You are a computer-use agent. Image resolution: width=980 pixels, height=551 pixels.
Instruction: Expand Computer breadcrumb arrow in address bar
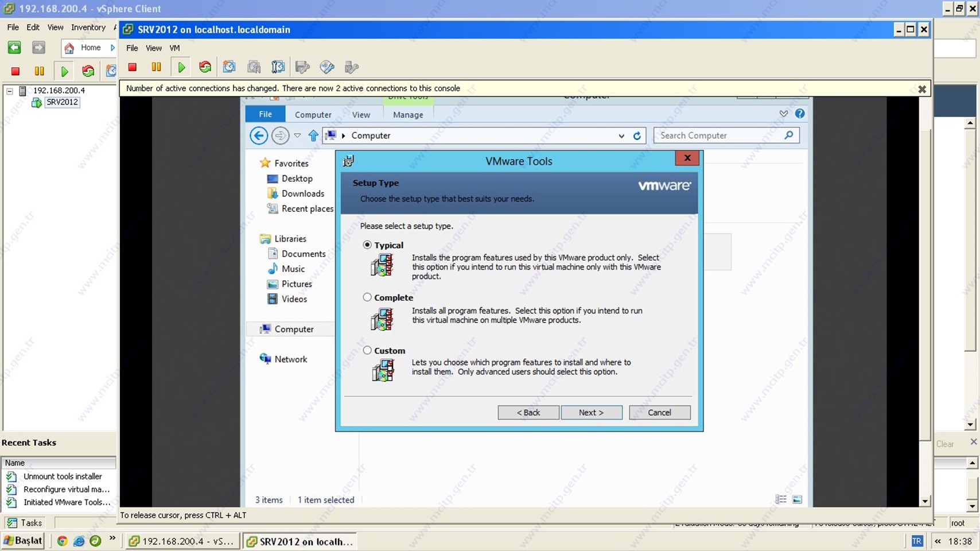click(344, 135)
